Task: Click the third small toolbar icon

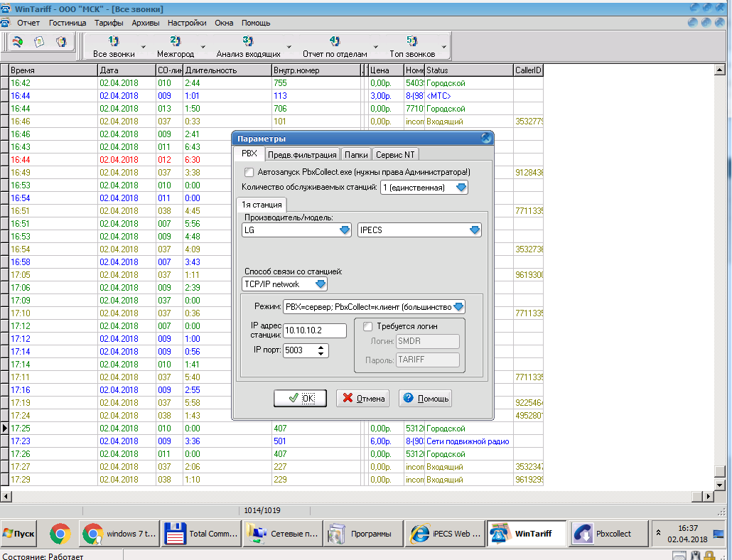Action: [x=61, y=42]
